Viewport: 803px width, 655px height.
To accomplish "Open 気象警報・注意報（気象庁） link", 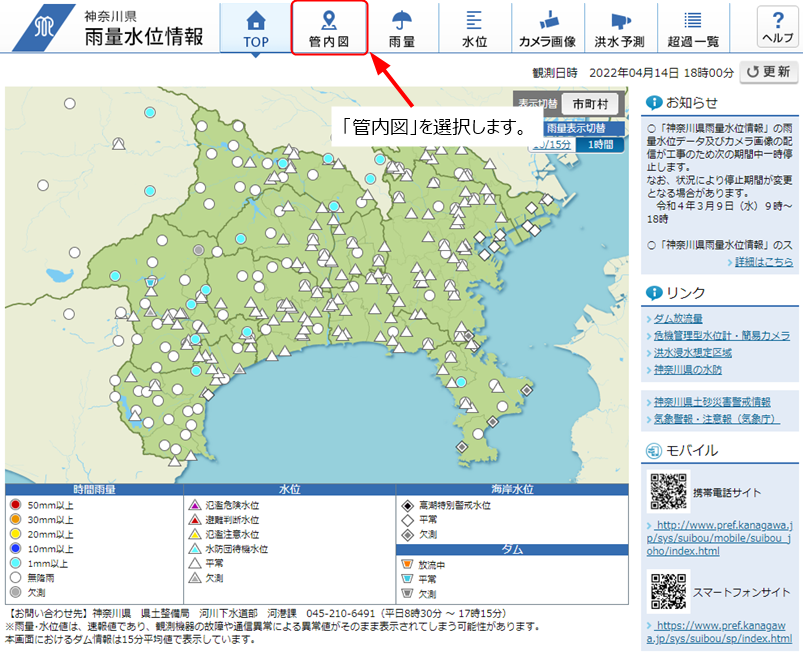I will tap(716, 419).
